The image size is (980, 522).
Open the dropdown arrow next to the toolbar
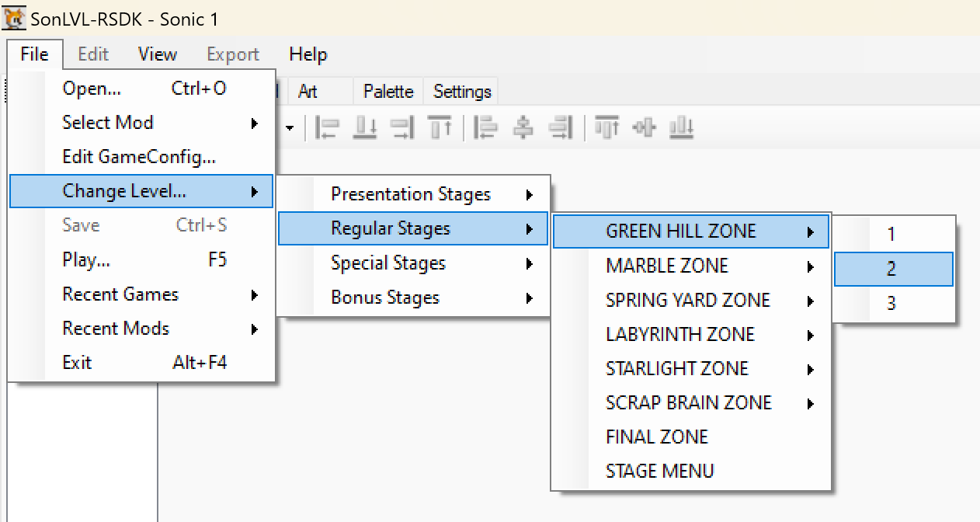pyautogui.click(x=290, y=127)
